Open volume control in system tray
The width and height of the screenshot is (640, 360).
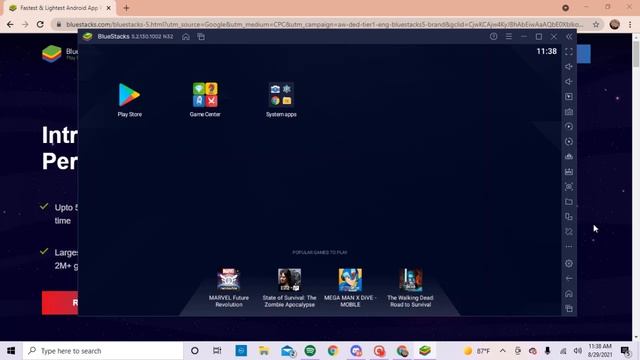tap(578, 351)
